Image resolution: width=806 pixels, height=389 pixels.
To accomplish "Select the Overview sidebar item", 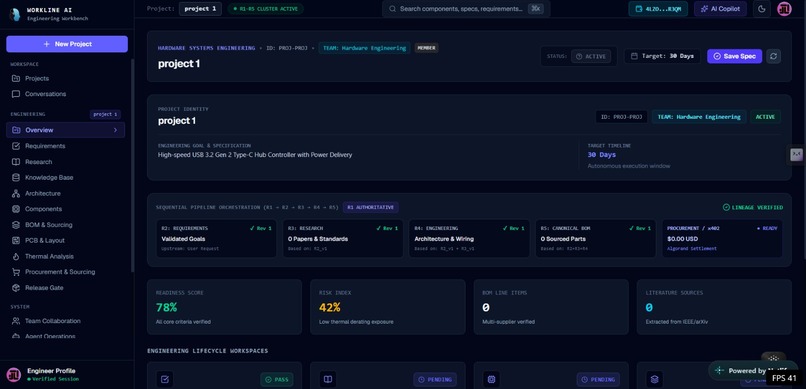I will pyautogui.click(x=65, y=130).
